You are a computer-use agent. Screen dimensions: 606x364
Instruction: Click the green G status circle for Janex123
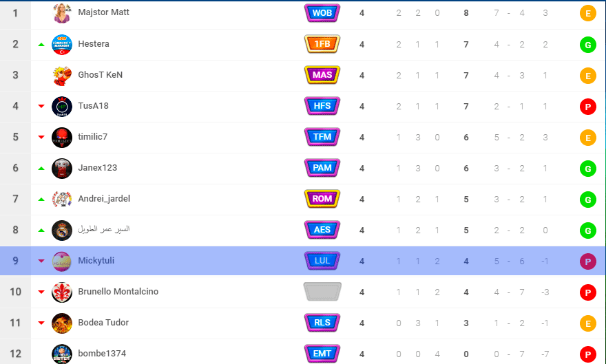pos(588,169)
